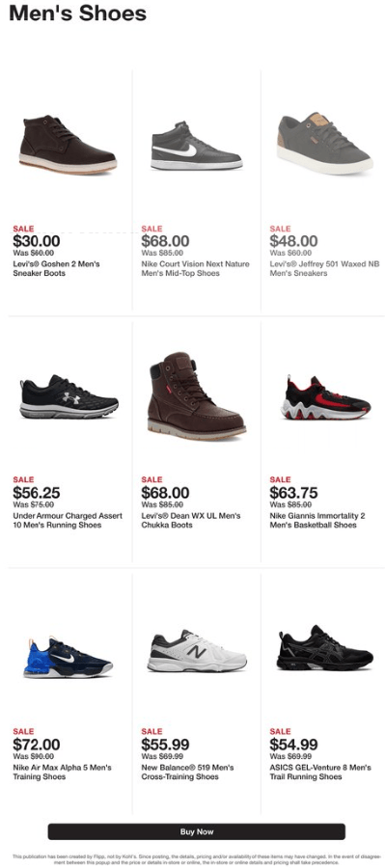The height and width of the screenshot is (868, 385).
Task: Select the gray Levi's Jeffrey 501 sneaker image
Action: (x=324, y=144)
